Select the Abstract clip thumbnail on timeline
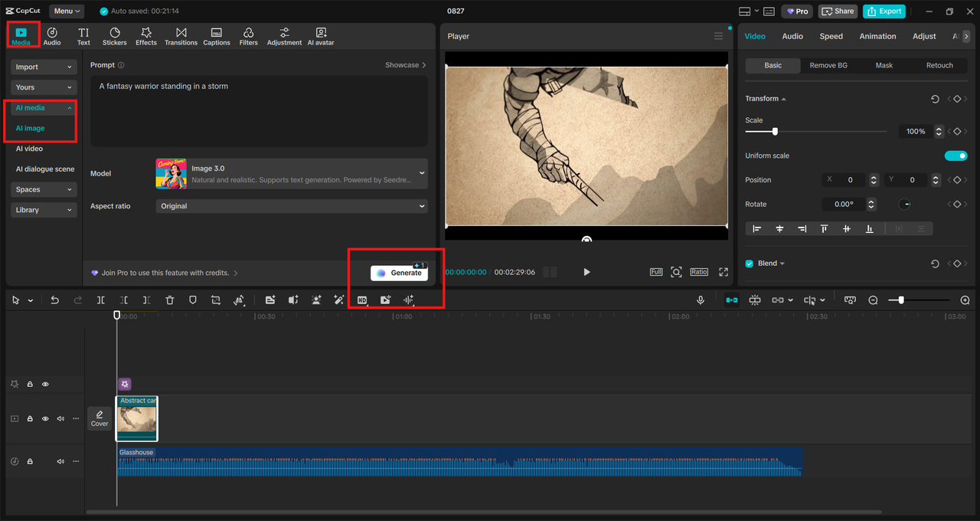 (137, 419)
